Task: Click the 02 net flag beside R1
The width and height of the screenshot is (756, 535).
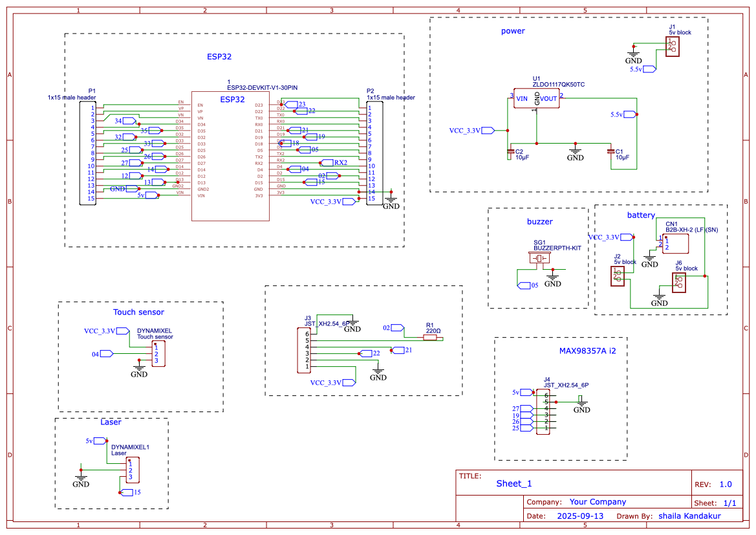Action: [393, 328]
